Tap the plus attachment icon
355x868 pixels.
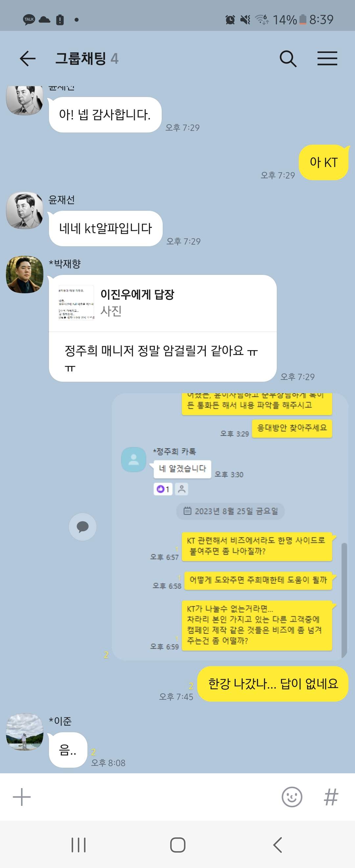pos(22,797)
